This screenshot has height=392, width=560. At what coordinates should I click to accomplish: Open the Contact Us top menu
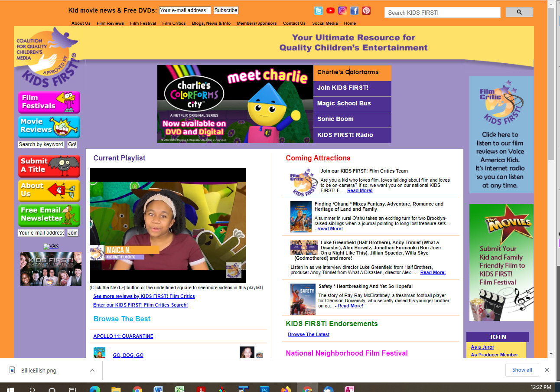tap(294, 23)
